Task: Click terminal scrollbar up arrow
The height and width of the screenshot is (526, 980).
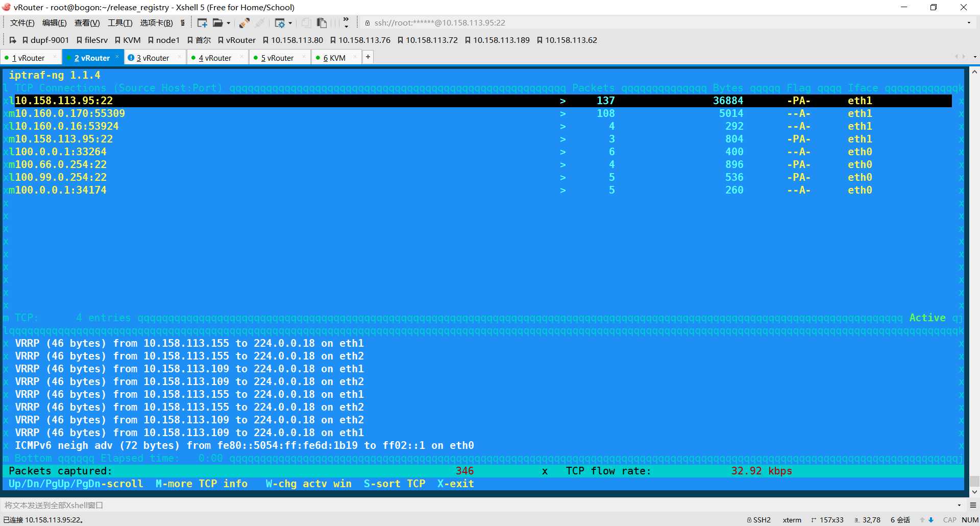Action: (x=974, y=72)
